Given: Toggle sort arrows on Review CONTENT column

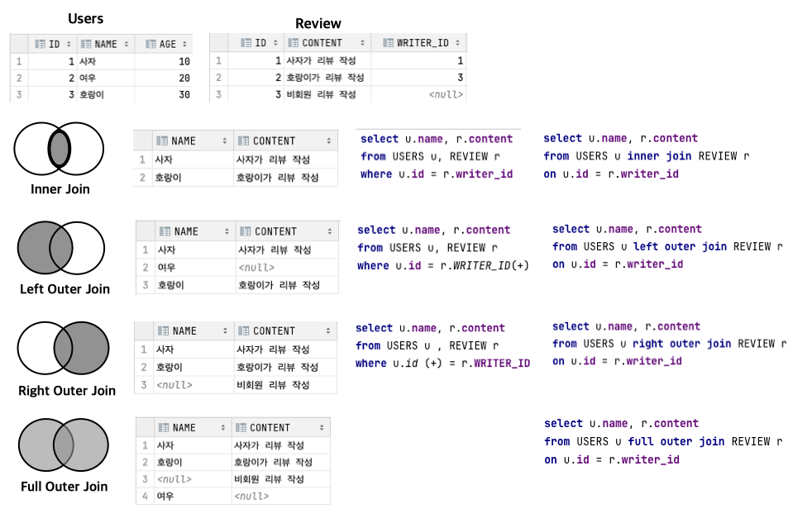Looking at the screenshot, I should click(362, 43).
